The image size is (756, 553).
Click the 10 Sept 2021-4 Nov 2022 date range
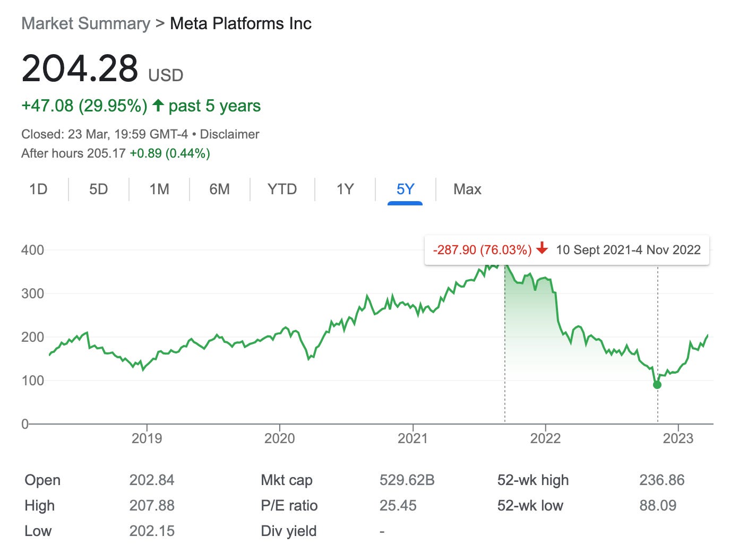628,250
